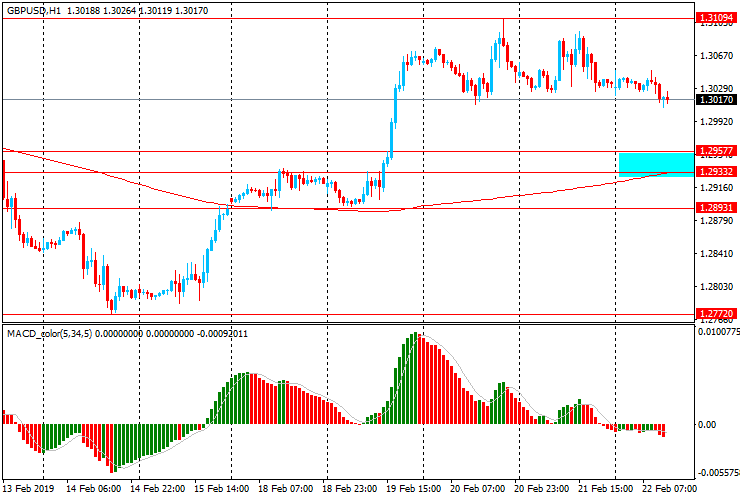Click the current price tag 1.30170

[x=714, y=100]
